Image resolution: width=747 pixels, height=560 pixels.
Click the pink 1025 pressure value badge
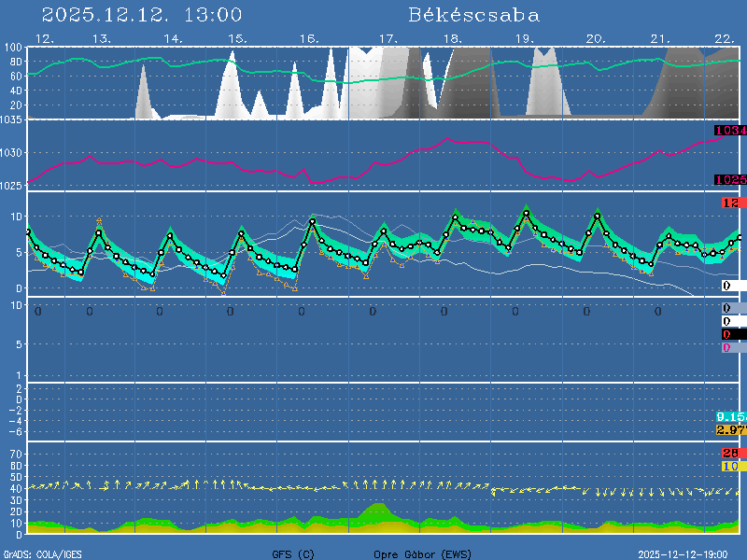(730, 179)
